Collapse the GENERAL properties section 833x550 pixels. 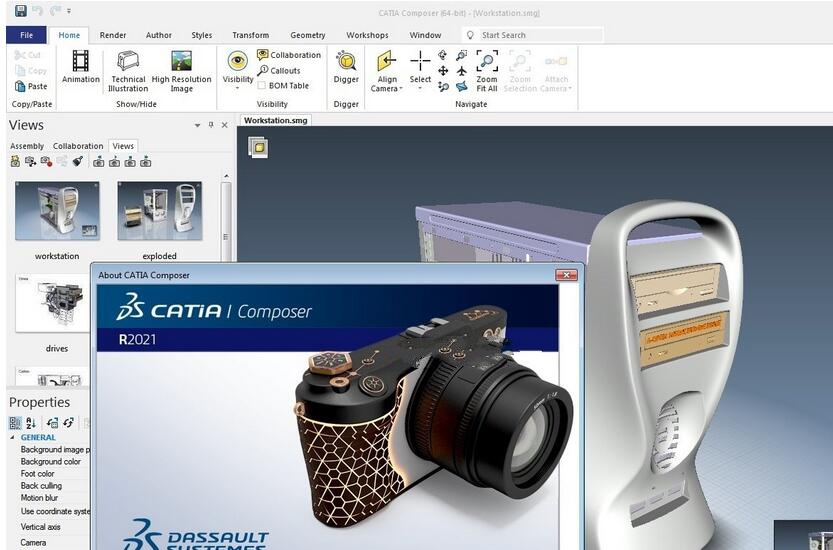click(x=12, y=437)
